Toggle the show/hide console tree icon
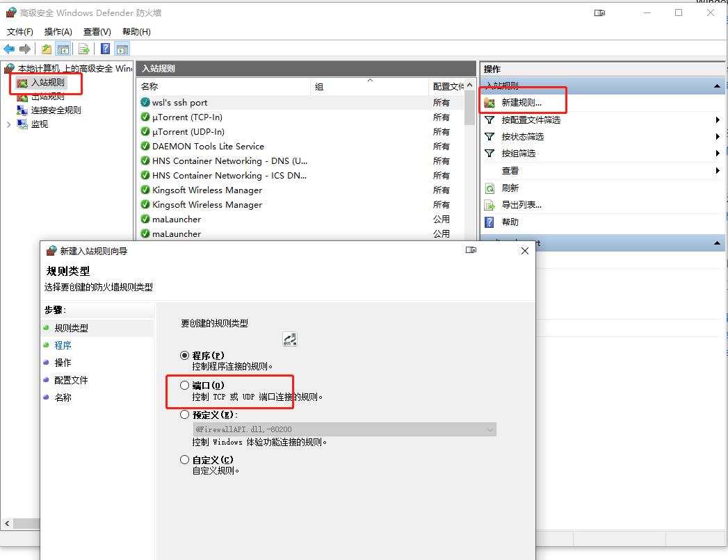 [x=63, y=49]
